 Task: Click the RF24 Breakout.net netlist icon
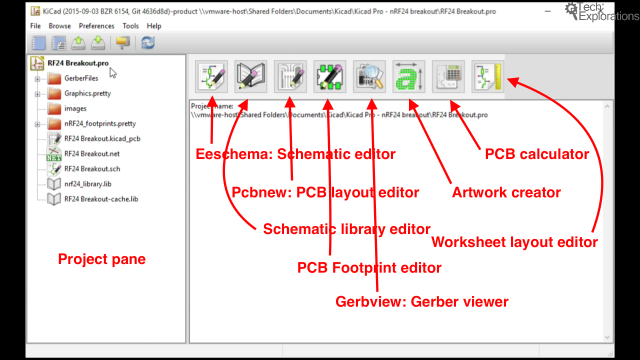[x=54, y=154]
